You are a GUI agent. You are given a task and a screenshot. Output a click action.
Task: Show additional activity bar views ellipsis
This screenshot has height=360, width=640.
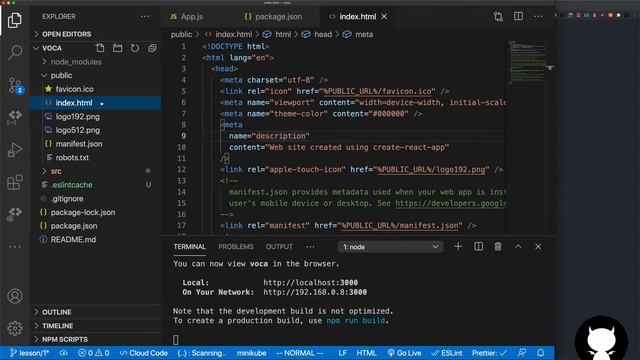15,247
